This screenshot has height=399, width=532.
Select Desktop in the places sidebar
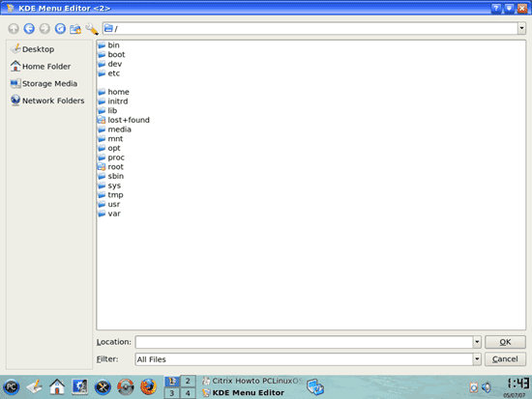(32, 49)
